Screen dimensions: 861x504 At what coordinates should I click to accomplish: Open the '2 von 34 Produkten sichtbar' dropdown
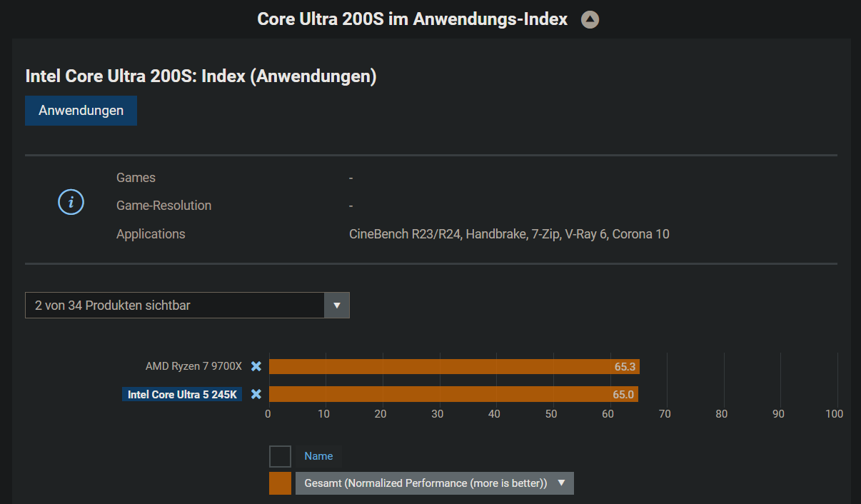click(187, 306)
